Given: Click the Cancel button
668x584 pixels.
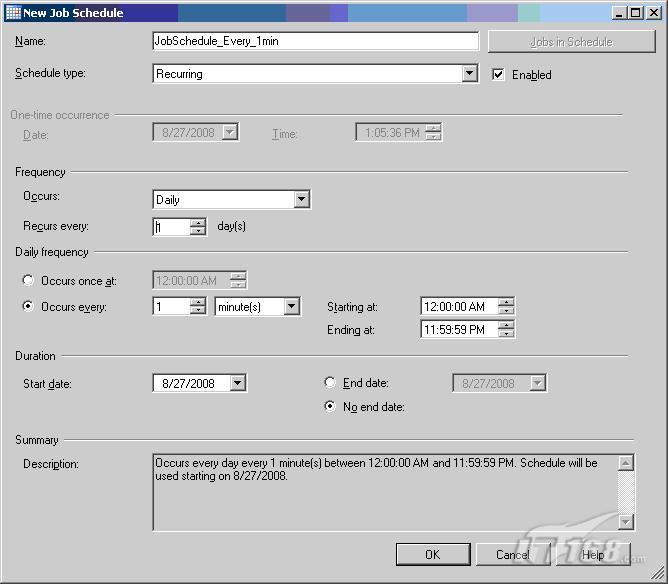Looking at the screenshot, I should pos(513,554).
